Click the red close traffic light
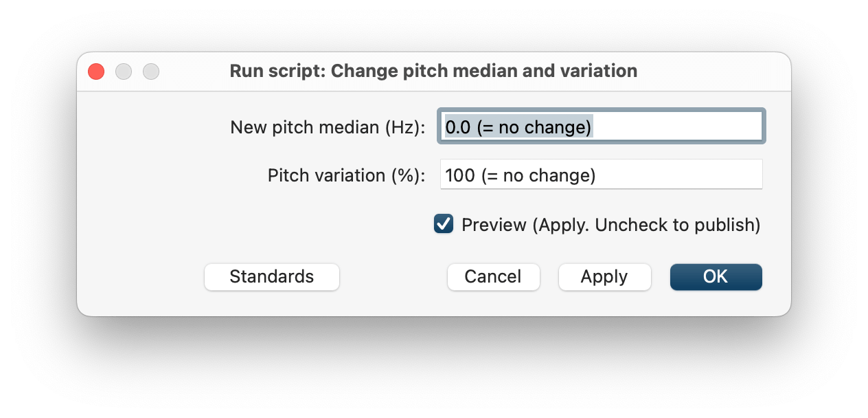 [x=95, y=71]
